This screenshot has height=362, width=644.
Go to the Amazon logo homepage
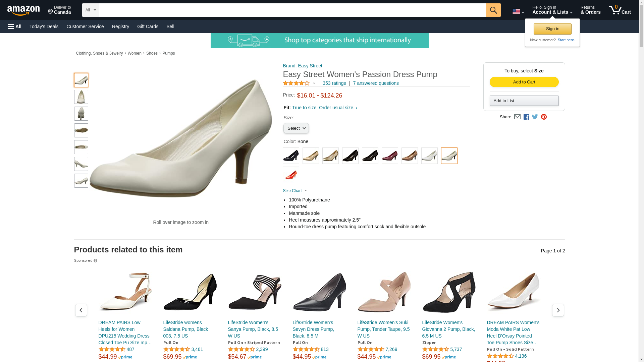(x=23, y=11)
